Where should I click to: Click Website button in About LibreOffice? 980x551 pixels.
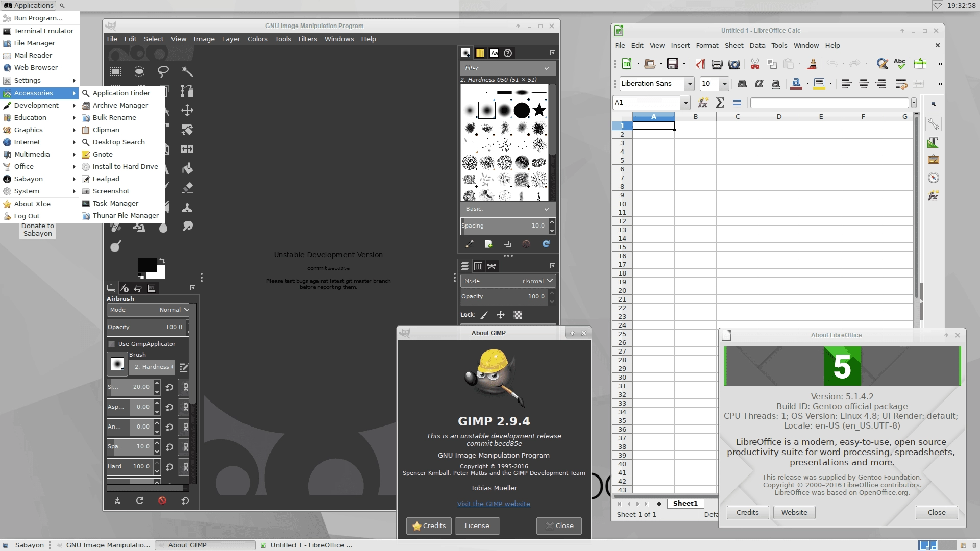pos(794,512)
